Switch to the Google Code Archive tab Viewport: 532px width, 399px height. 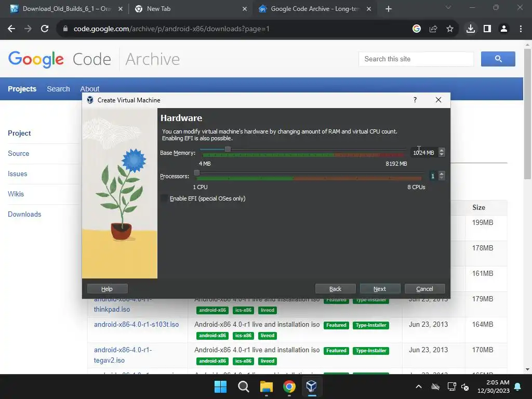[314, 9]
